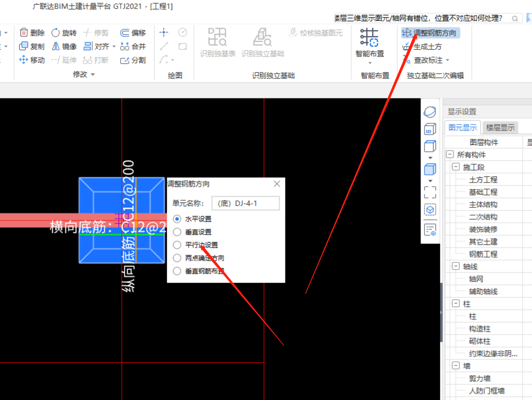The height and width of the screenshot is (400, 532).
Task: Collapse the 轴线 tree node
Action: coord(456,266)
